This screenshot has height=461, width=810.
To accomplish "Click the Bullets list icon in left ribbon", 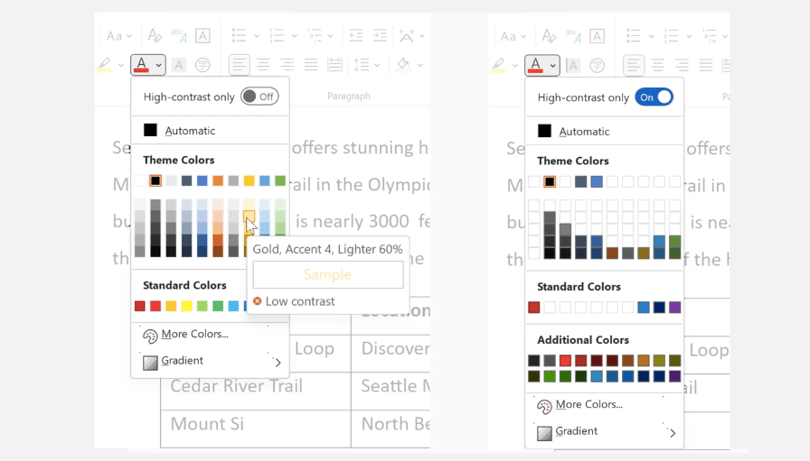I will [x=239, y=36].
